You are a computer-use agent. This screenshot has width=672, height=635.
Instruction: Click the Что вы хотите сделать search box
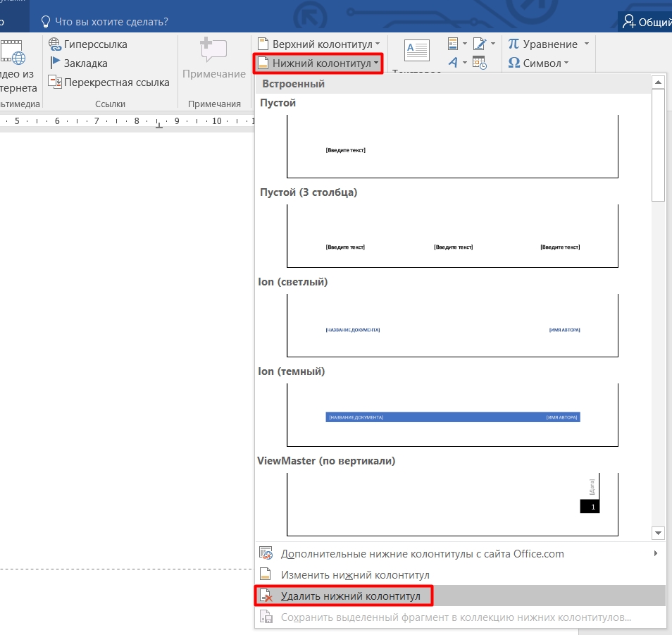[113, 21]
